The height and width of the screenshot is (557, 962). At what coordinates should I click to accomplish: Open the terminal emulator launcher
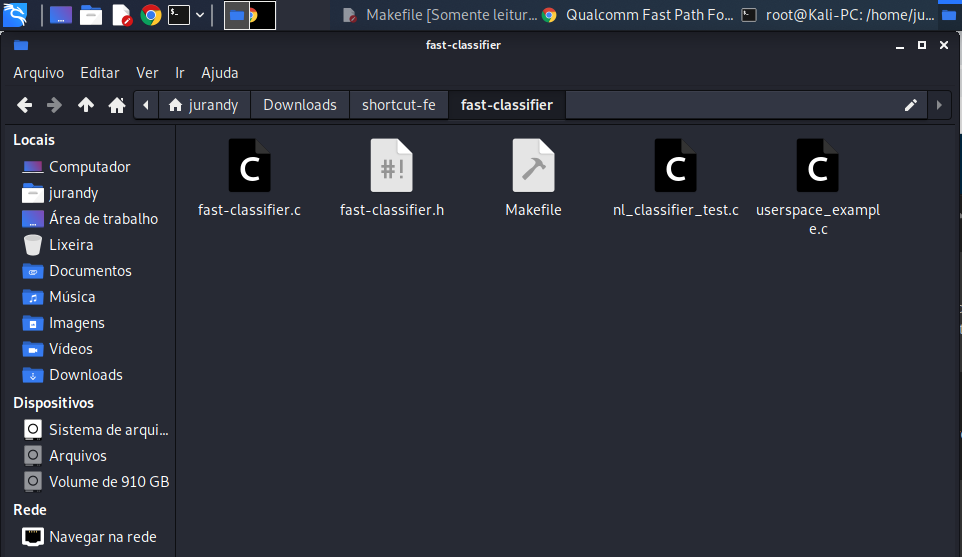pyautogui.click(x=179, y=15)
